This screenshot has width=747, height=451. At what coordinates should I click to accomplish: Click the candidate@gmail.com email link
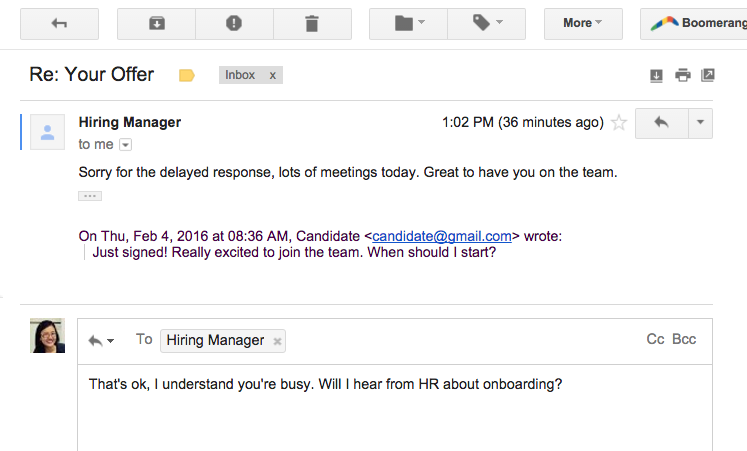click(442, 236)
